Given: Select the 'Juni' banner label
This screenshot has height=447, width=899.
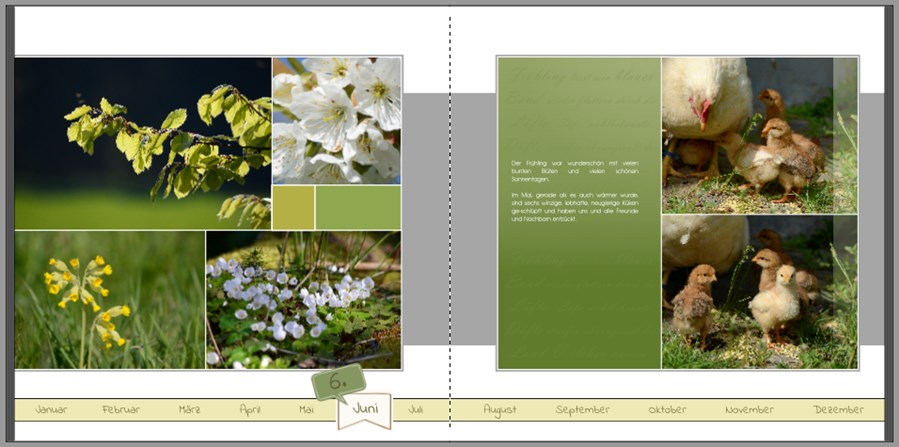Looking at the screenshot, I should [x=365, y=409].
